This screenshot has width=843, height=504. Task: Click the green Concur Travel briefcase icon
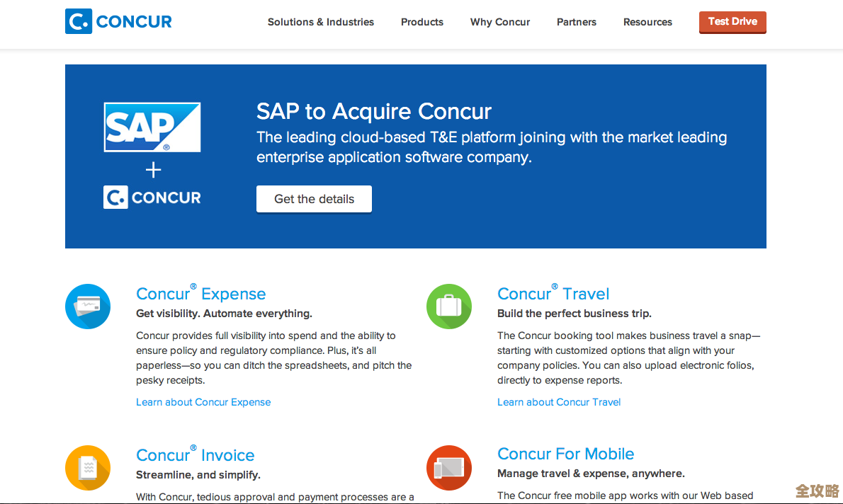point(449,307)
